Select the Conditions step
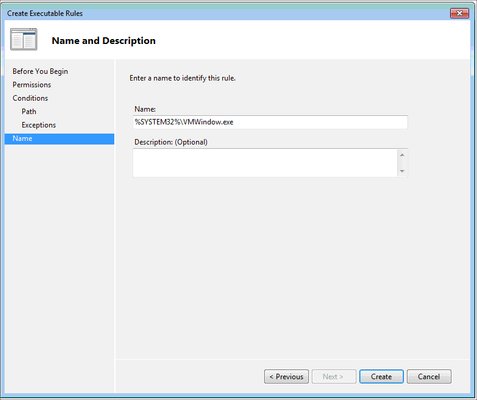 pyautogui.click(x=30, y=98)
